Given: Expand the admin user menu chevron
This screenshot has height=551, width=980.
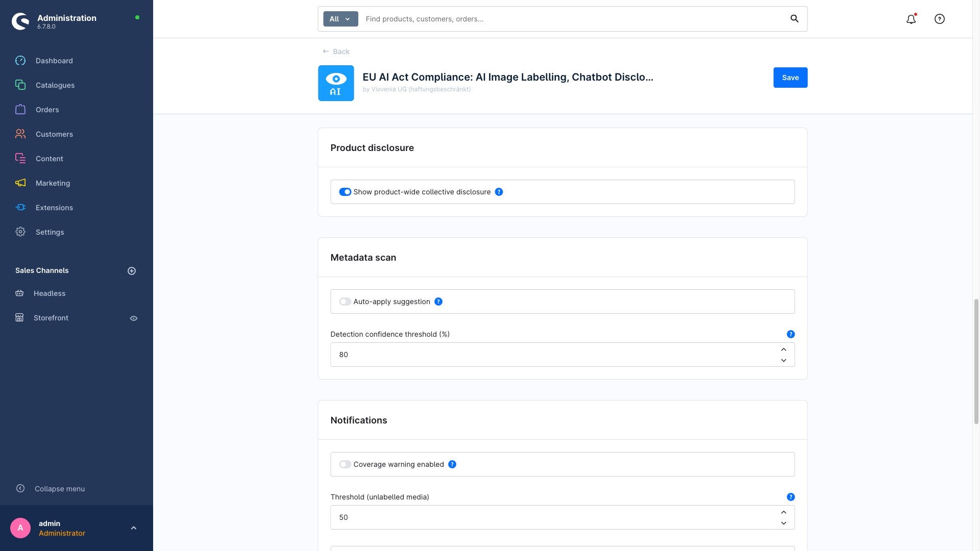Looking at the screenshot, I should [134, 528].
